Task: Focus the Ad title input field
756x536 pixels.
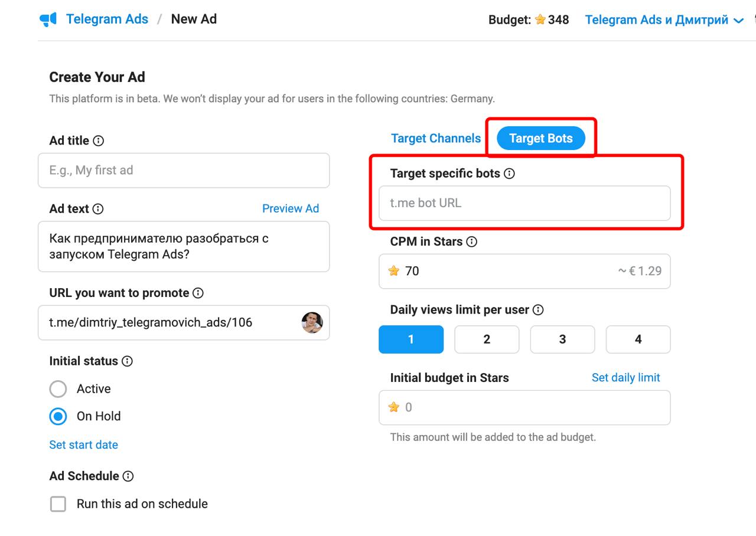Action: coord(184,171)
